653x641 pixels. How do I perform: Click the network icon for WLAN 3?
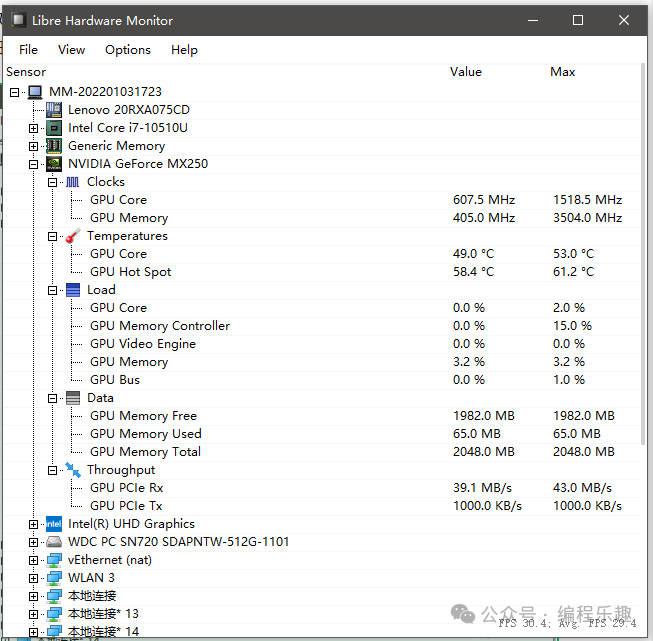(54, 578)
